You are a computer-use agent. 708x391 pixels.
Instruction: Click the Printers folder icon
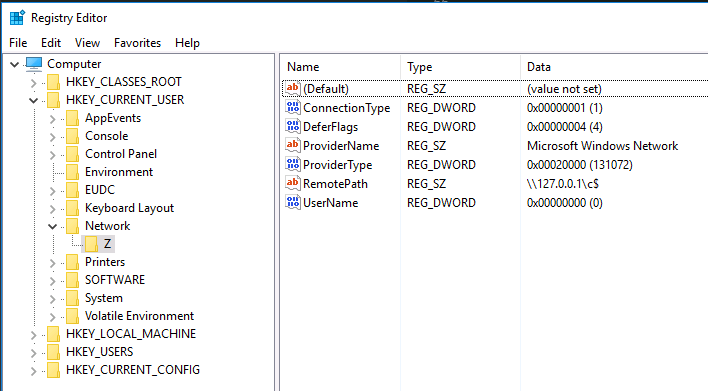click(72, 262)
